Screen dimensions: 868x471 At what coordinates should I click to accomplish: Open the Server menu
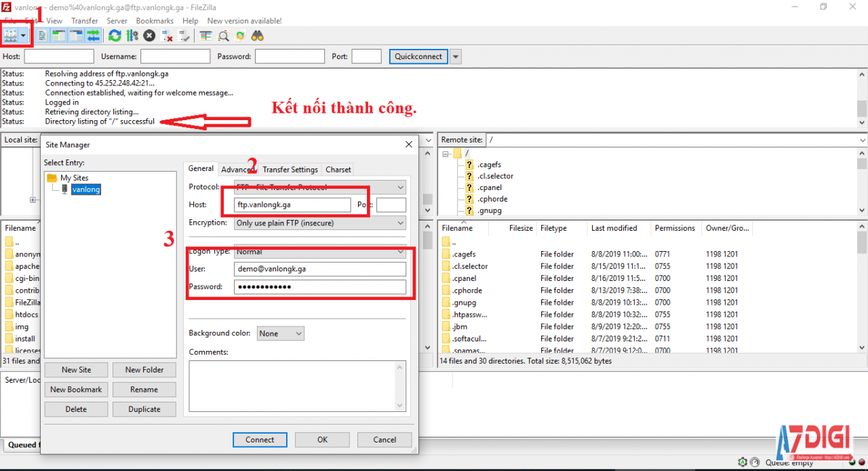(x=117, y=21)
